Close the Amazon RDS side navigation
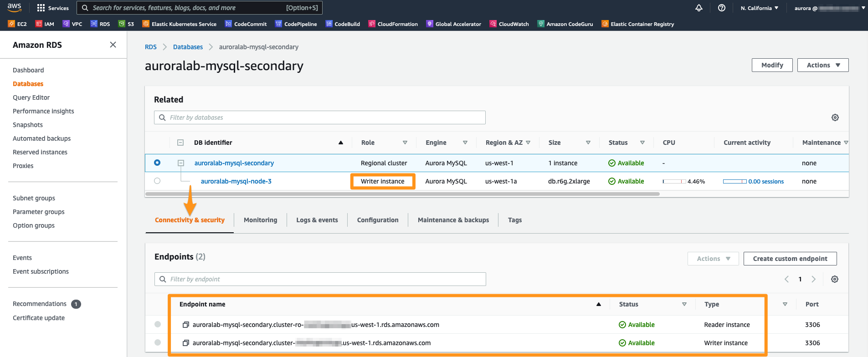 click(x=113, y=45)
